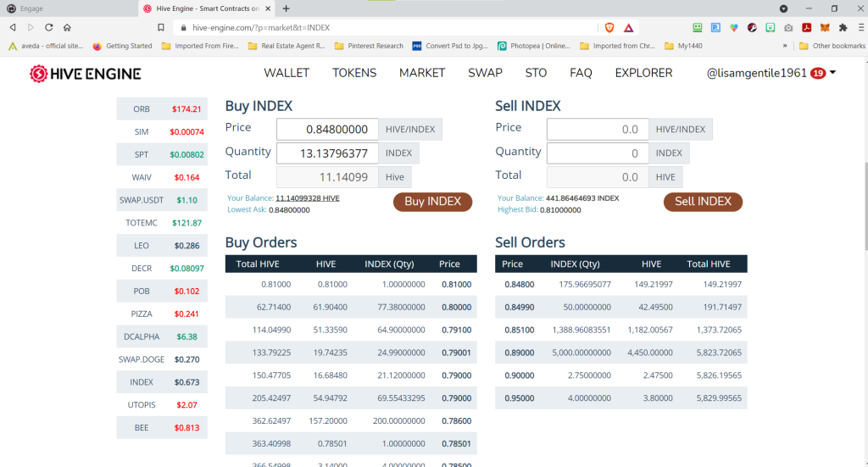Open the Adobe Acrobat extension icon
The height and width of the screenshot is (467, 868).
pos(807,27)
